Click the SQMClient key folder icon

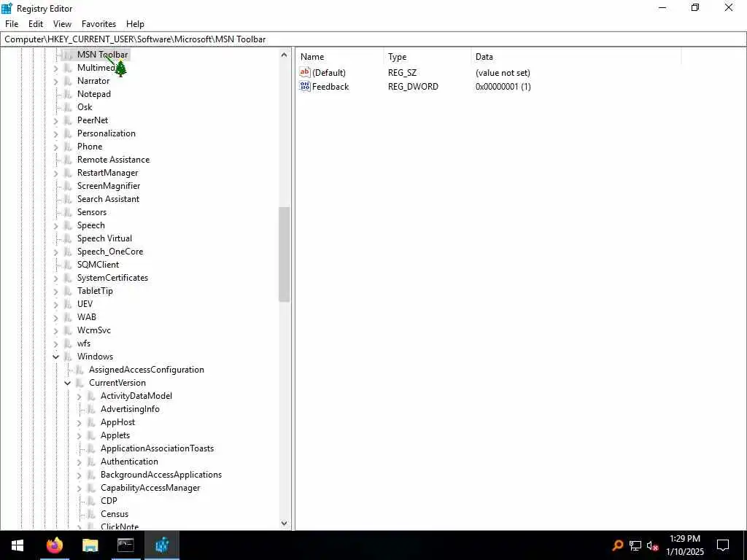pyautogui.click(x=69, y=264)
